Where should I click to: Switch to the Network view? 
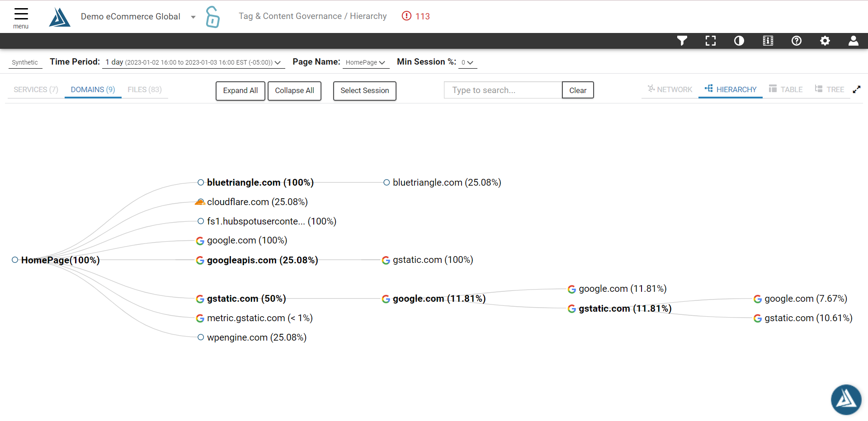670,89
